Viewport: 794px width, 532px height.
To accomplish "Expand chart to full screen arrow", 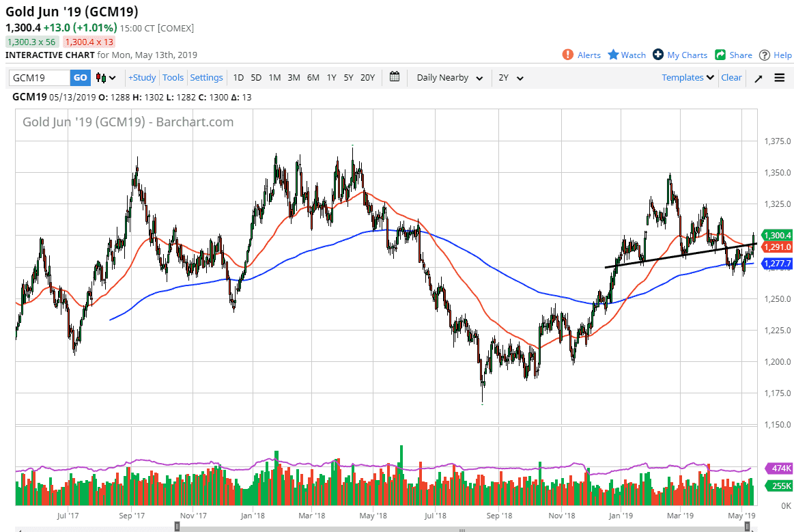I will [x=758, y=78].
